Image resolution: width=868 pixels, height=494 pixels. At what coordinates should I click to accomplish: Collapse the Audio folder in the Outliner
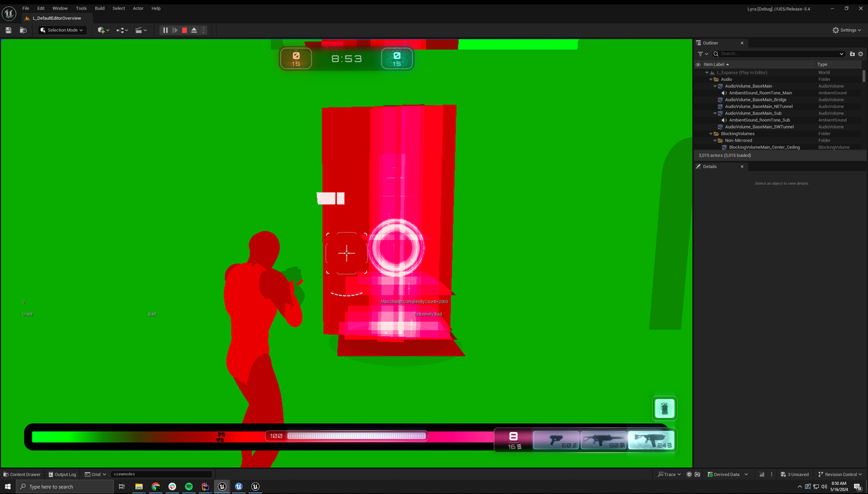pos(711,79)
